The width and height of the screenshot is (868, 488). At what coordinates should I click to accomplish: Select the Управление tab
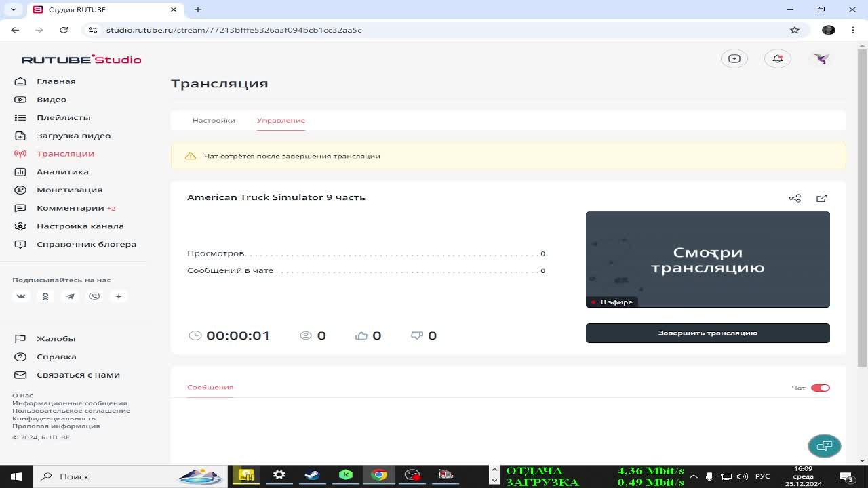tap(281, 120)
